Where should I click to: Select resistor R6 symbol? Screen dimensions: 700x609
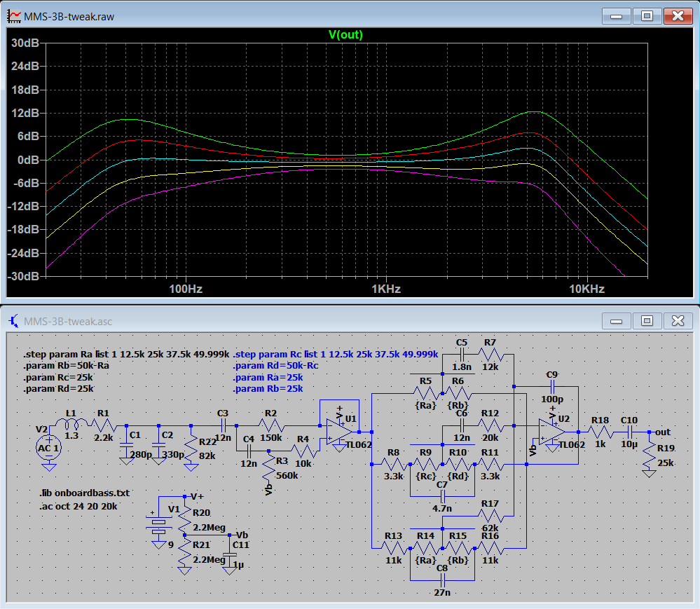[x=458, y=393]
